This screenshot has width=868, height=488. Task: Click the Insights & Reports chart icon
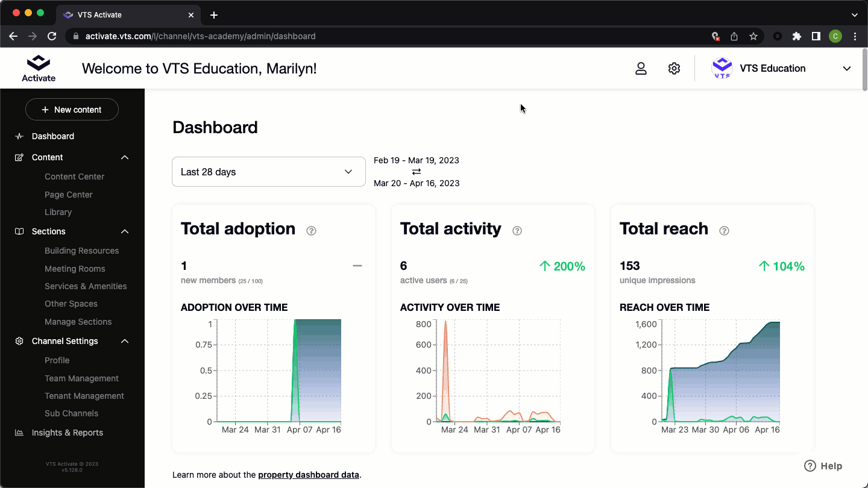click(x=19, y=433)
